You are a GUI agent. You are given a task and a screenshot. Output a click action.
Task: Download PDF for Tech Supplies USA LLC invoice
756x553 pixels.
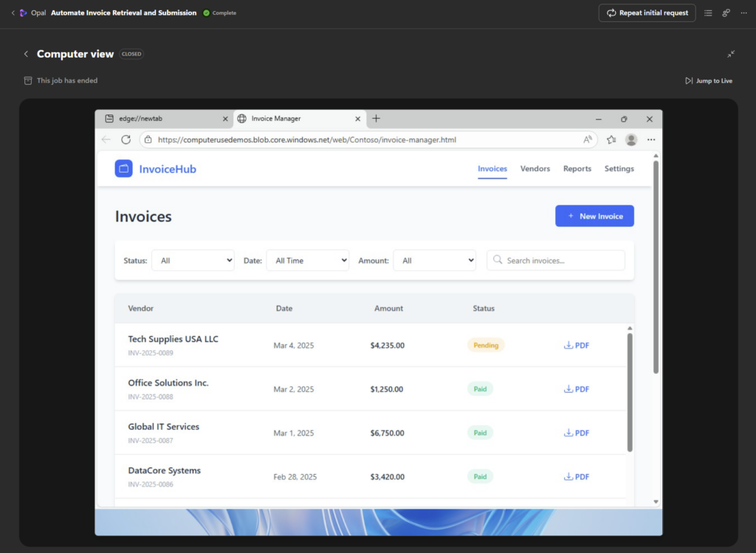coord(576,346)
